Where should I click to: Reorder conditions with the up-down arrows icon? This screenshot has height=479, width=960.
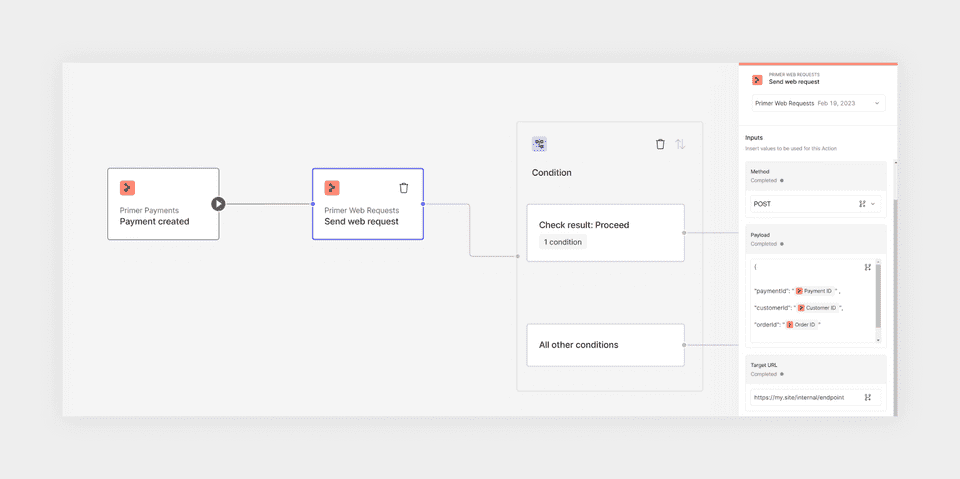coord(680,144)
